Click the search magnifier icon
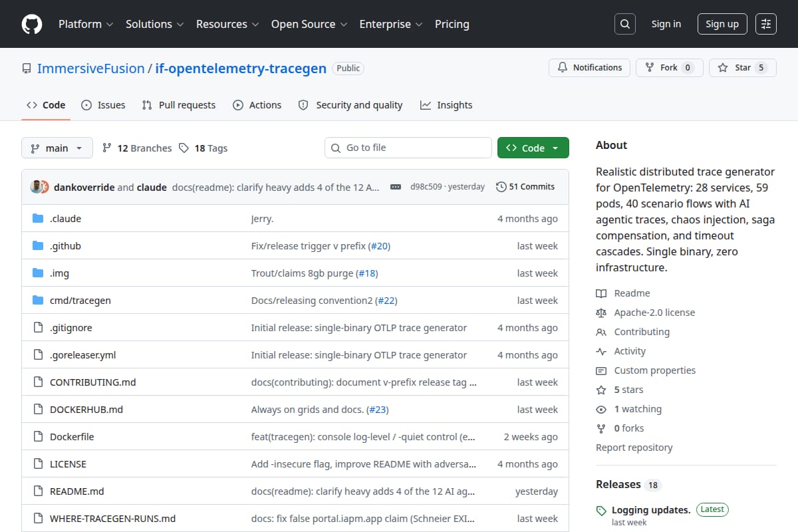798x532 pixels. point(624,24)
